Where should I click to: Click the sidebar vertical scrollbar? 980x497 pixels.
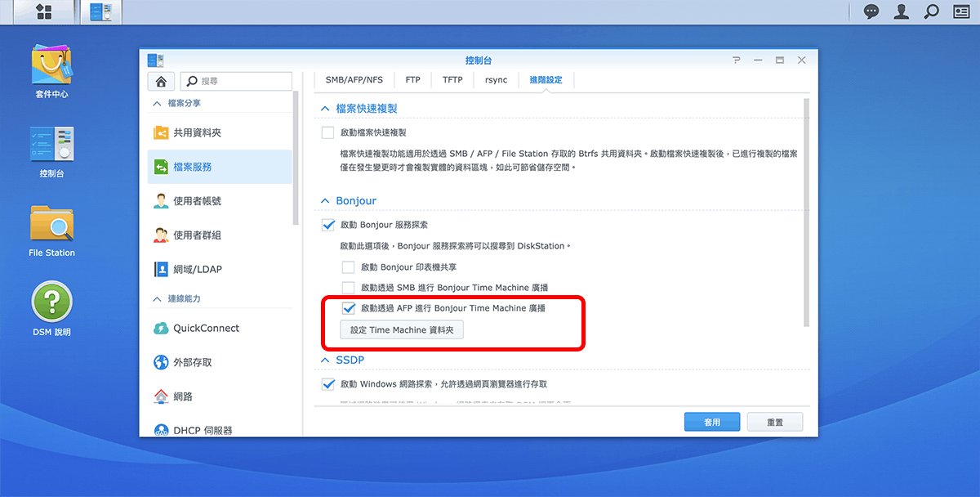pyautogui.click(x=296, y=159)
